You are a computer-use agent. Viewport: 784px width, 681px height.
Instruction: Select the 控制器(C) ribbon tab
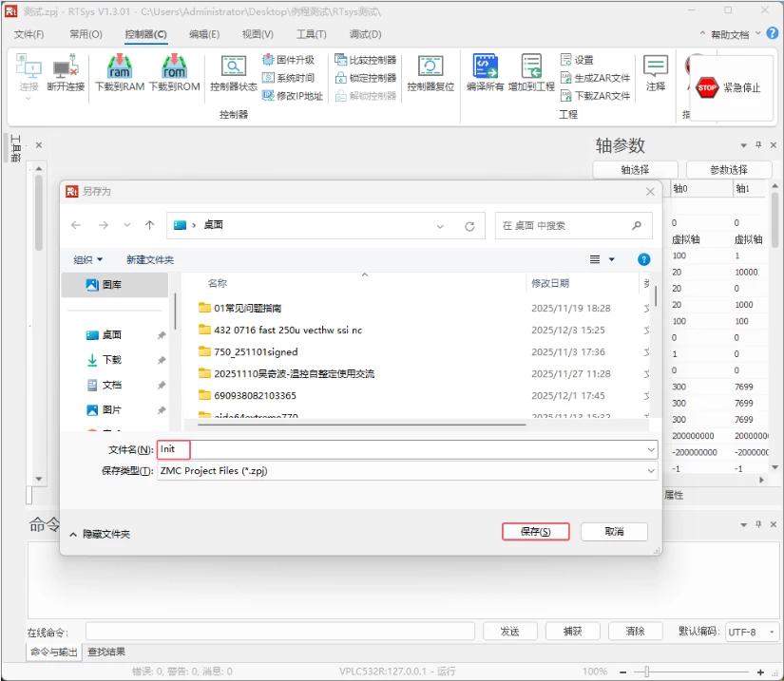tap(145, 34)
